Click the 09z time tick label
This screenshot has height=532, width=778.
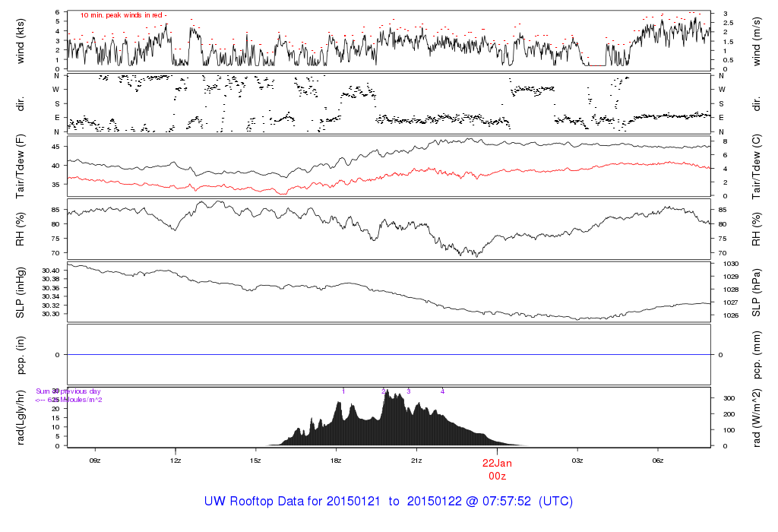(95, 461)
